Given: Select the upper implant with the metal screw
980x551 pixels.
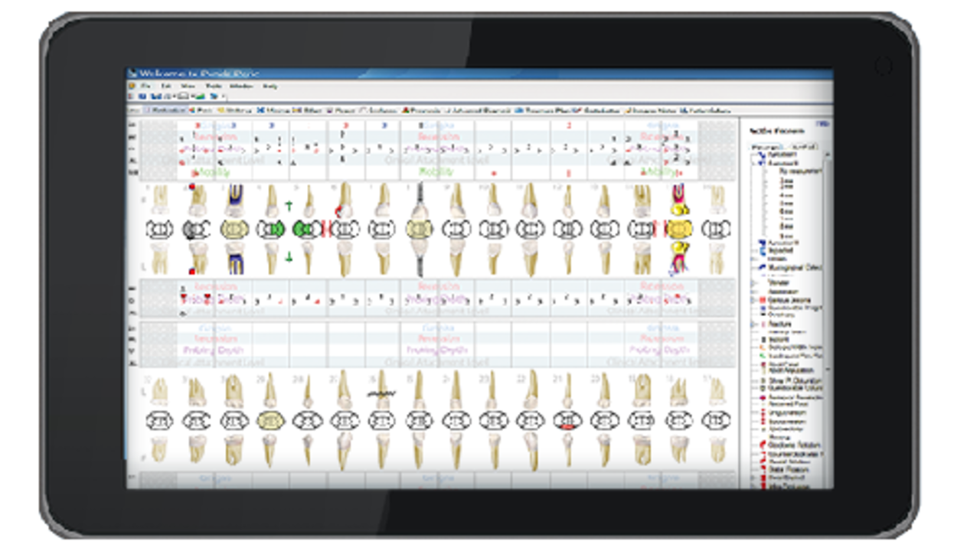Looking at the screenshot, I should click(x=419, y=201).
